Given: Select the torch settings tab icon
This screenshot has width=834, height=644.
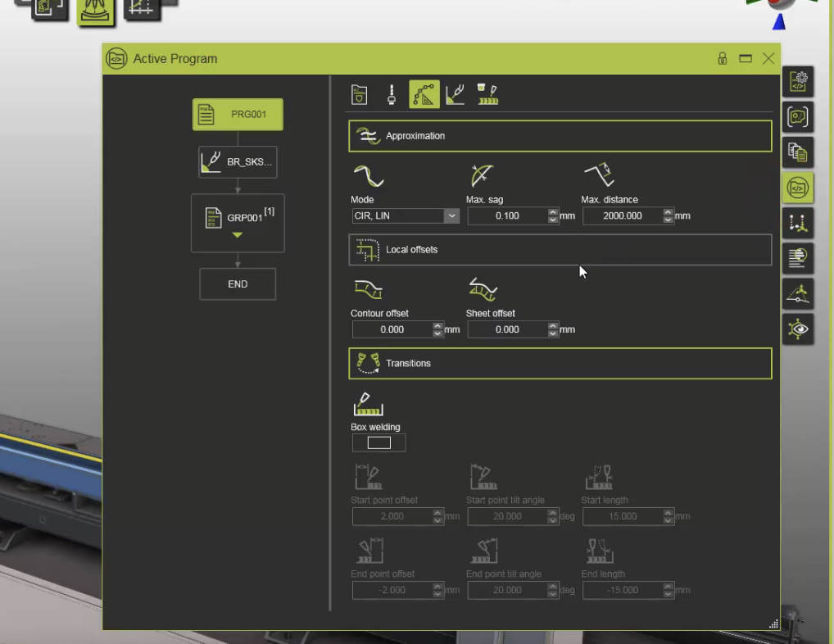Looking at the screenshot, I should click(x=392, y=93).
